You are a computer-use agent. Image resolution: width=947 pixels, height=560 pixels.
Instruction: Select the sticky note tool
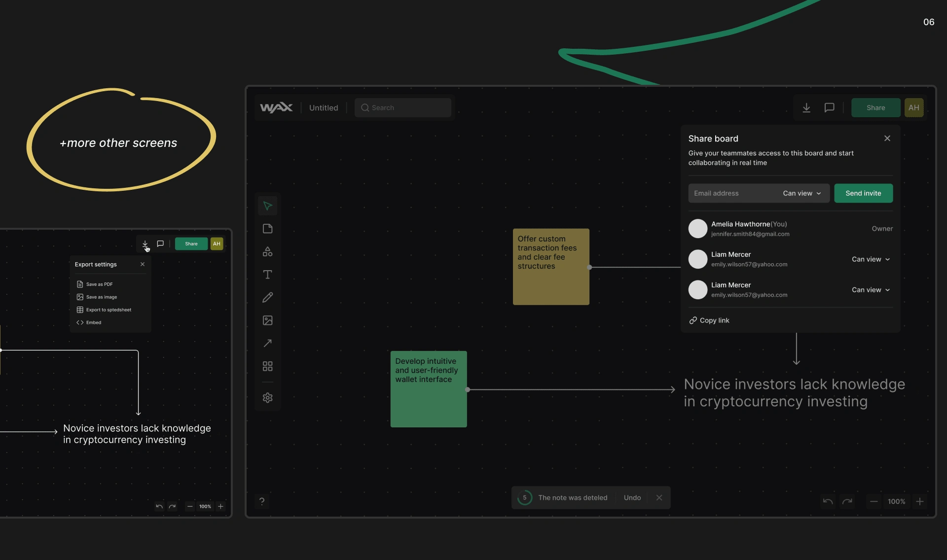point(267,229)
